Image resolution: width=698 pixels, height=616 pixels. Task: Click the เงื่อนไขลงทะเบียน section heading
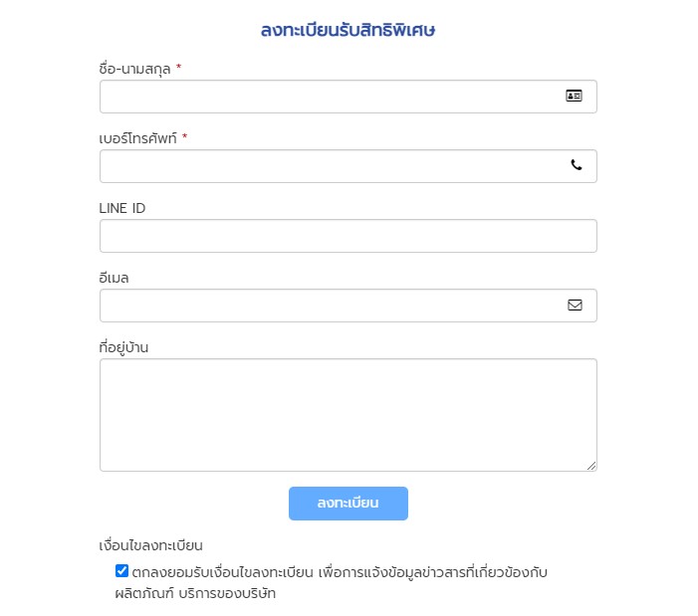pos(151,545)
